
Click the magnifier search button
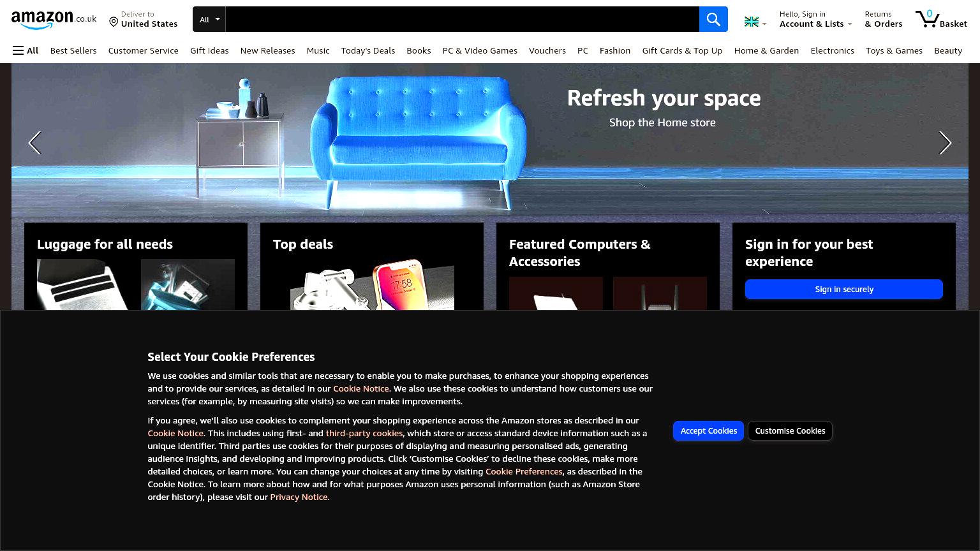[x=713, y=19]
